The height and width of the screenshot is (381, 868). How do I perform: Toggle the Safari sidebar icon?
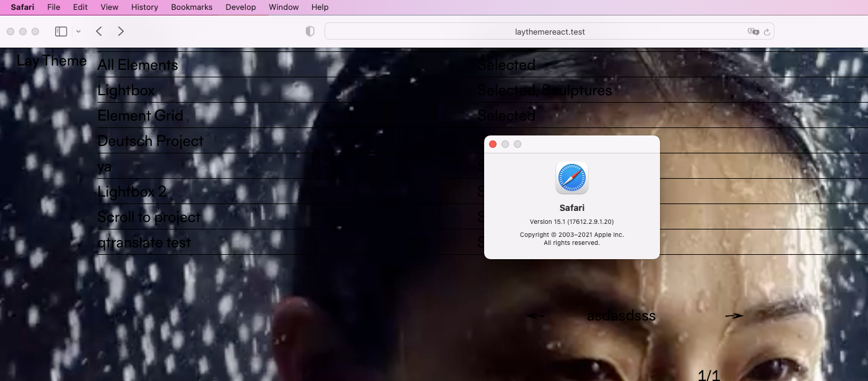pyautogui.click(x=61, y=31)
